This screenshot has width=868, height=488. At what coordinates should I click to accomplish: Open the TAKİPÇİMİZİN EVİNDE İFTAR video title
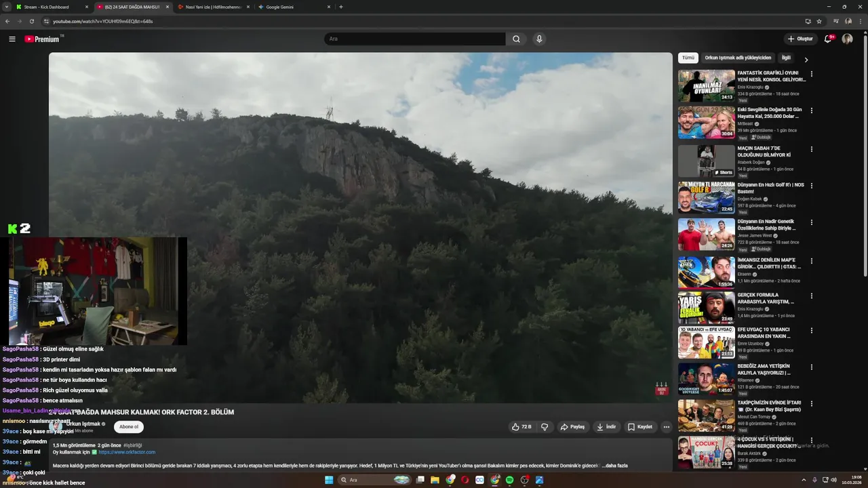coord(769,406)
